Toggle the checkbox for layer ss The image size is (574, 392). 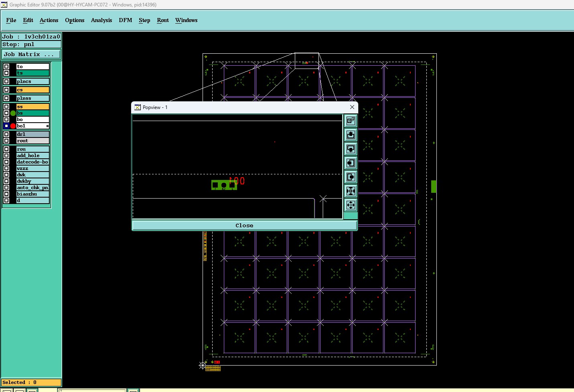[x=6, y=107]
